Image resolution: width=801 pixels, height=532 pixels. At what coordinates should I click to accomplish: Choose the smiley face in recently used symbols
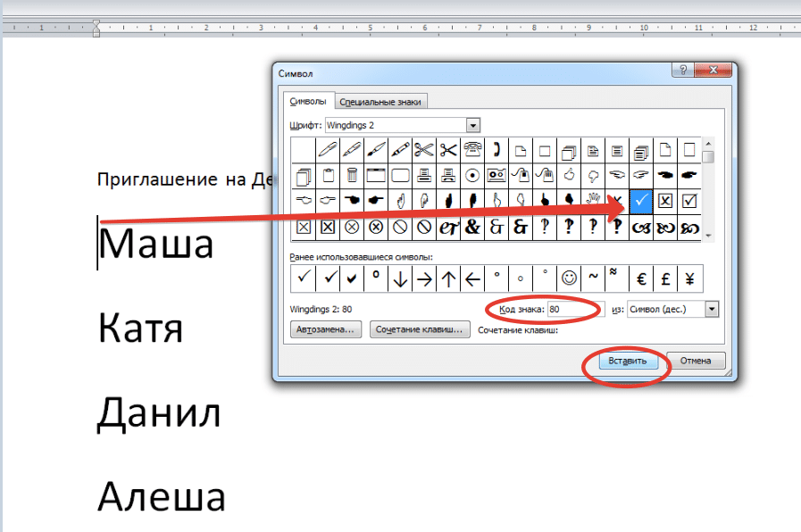(569, 278)
